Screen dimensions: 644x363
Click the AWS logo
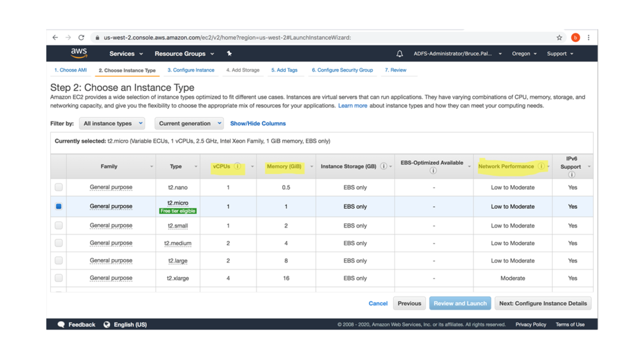(x=79, y=53)
